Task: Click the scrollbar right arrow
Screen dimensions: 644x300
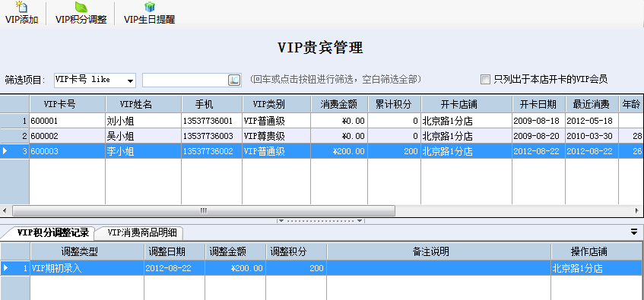Action: pos(637,210)
